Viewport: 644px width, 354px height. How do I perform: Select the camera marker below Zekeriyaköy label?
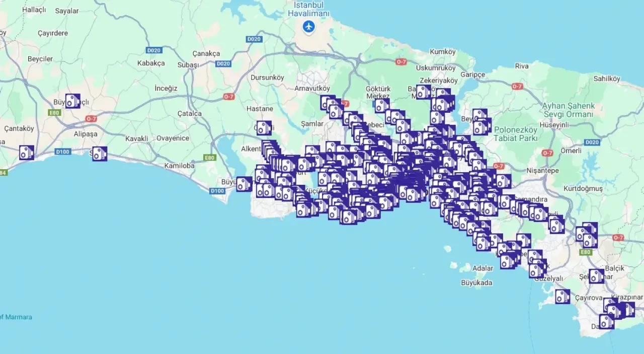pyautogui.click(x=424, y=92)
